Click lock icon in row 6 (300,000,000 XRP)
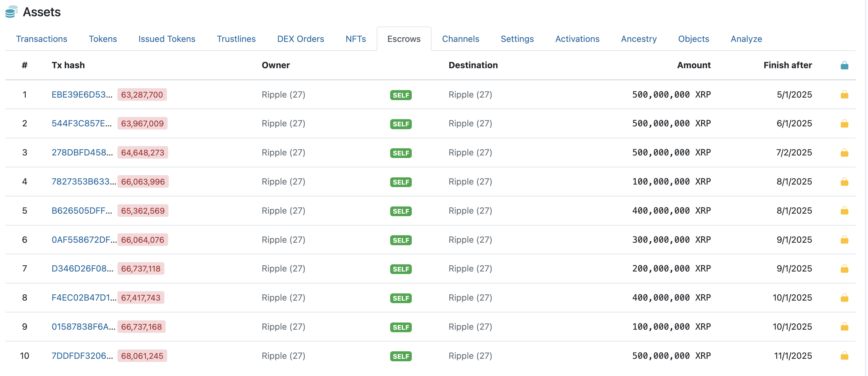Image resolution: width=868 pixels, height=376 pixels. pos(844,240)
